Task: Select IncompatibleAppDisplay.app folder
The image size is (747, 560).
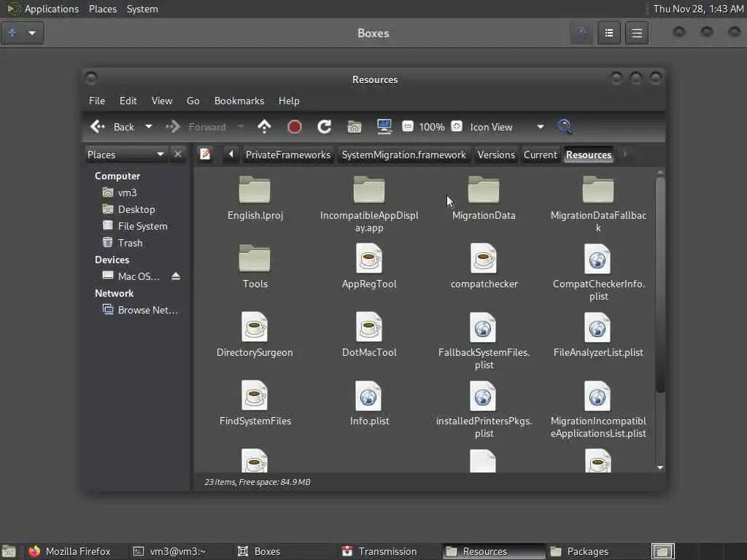Action: tap(369, 205)
